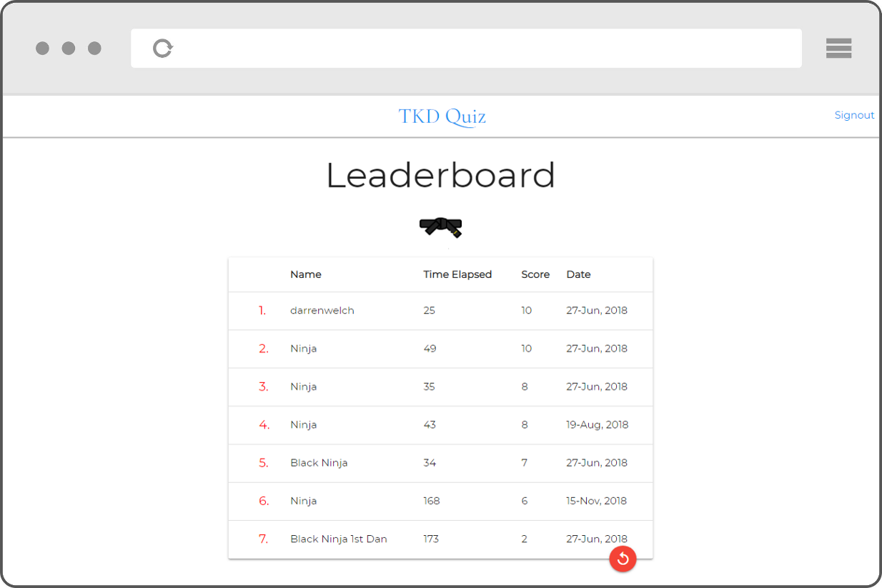Click the time elapsed value 173
This screenshot has height=588, width=882.
point(431,539)
